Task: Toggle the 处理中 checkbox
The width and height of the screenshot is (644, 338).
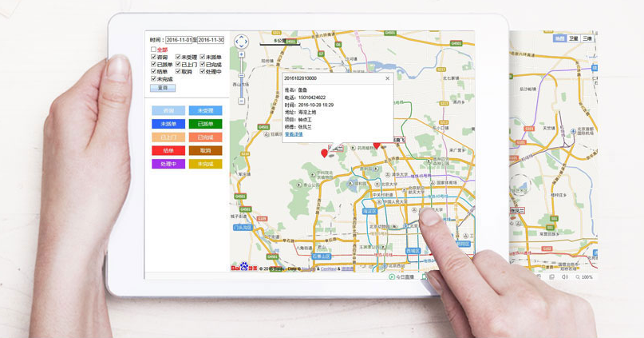Action: (203, 71)
